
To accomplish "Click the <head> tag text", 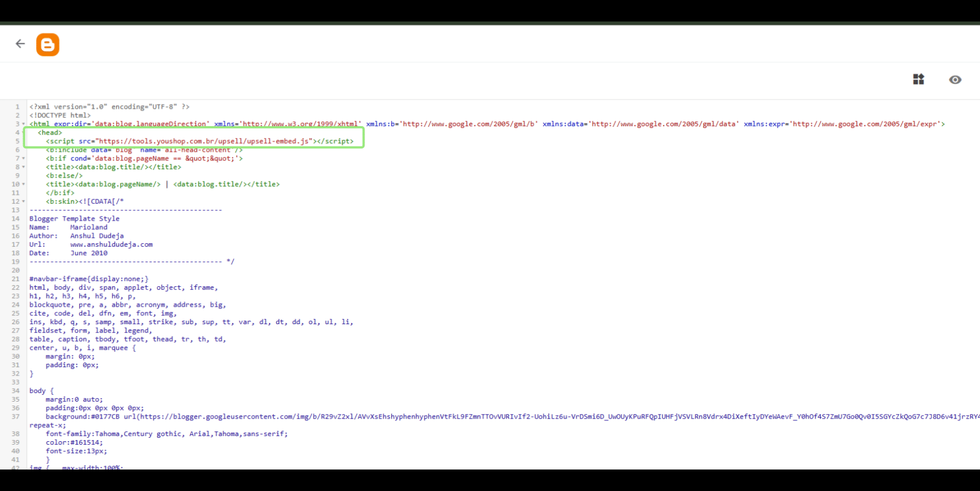I will pos(50,132).
